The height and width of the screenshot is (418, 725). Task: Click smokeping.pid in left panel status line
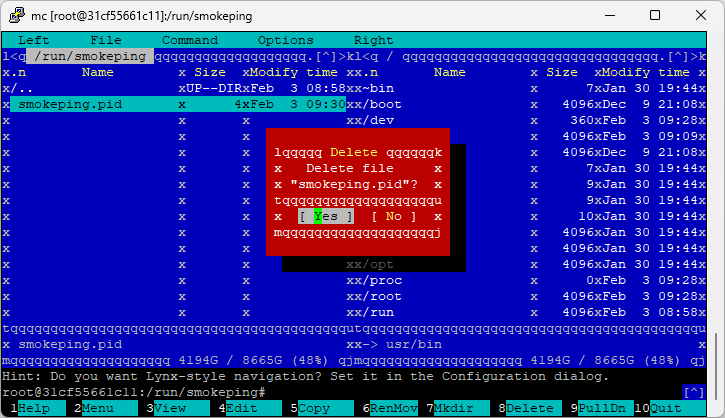[70, 344]
